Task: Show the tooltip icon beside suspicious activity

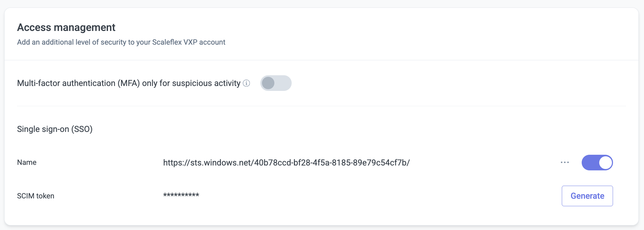Action: coord(247,83)
